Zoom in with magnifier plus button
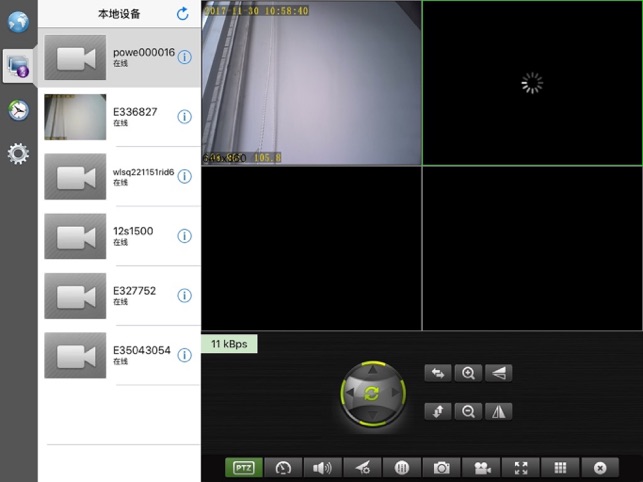The image size is (643, 482). (468, 373)
